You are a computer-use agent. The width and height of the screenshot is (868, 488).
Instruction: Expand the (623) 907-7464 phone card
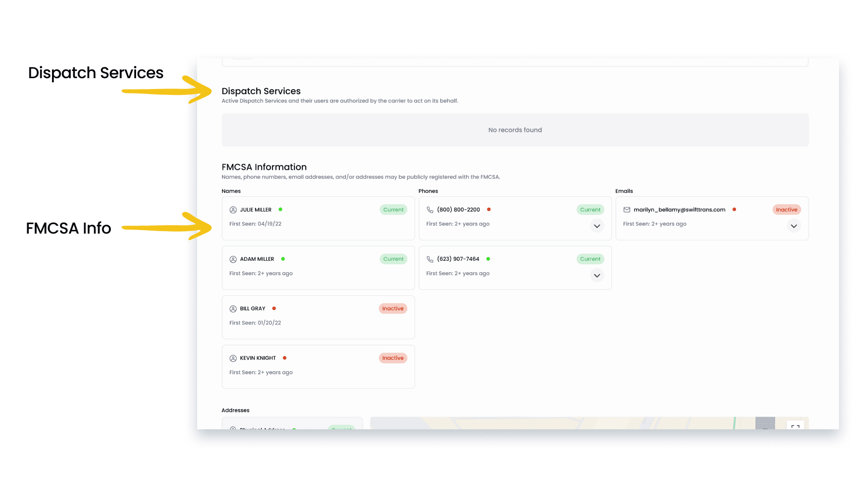pyautogui.click(x=597, y=276)
